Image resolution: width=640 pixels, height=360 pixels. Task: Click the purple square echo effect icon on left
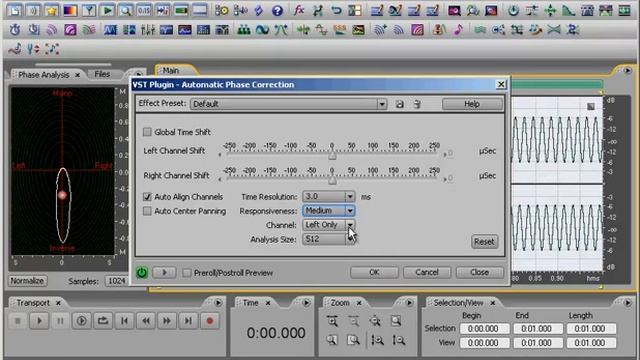(x=70, y=29)
